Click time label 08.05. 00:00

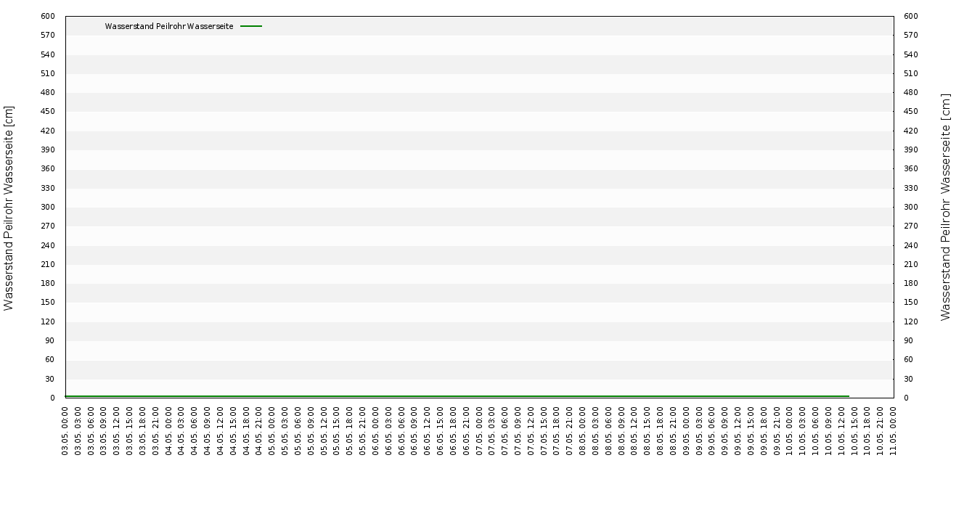pyautogui.click(x=583, y=431)
